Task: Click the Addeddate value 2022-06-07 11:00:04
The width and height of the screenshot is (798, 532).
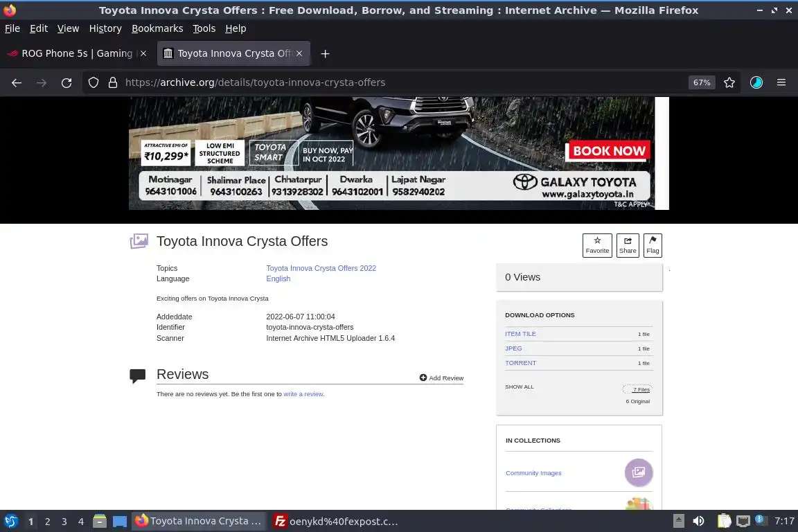Action: coord(300,317)
